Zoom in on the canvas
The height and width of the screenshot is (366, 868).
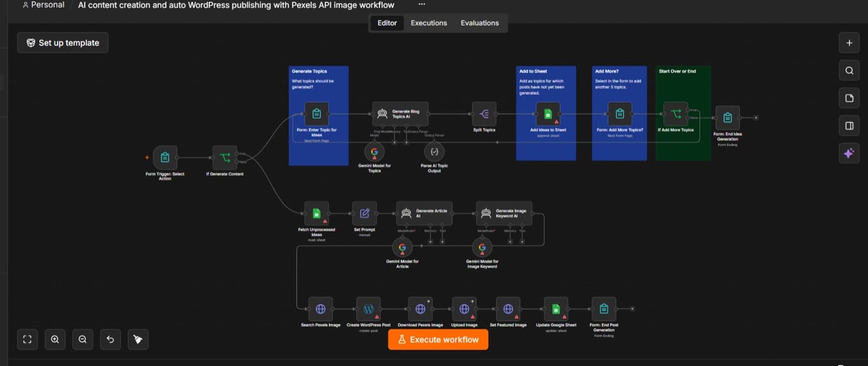(x=55, y=339)
